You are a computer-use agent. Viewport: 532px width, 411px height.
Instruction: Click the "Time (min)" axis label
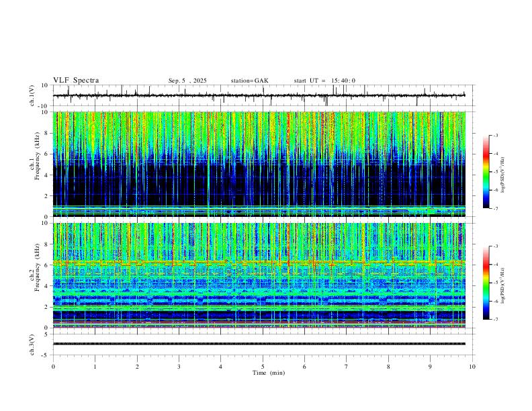pos(269,373)
